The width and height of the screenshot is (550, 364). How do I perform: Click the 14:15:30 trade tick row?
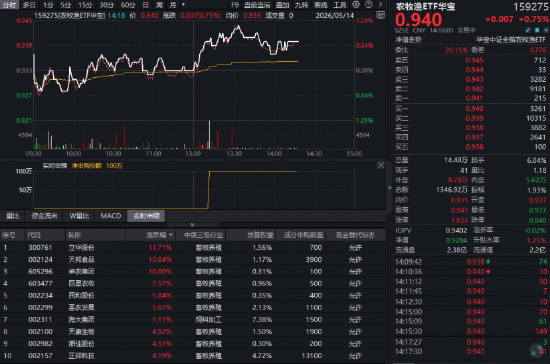(x=471, y=331)
